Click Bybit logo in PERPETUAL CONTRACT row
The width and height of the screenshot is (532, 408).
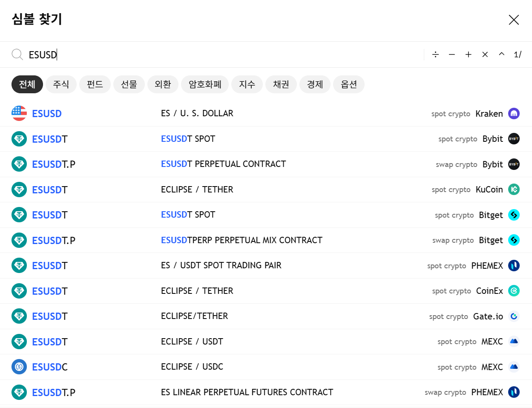[x=514, y=164]
